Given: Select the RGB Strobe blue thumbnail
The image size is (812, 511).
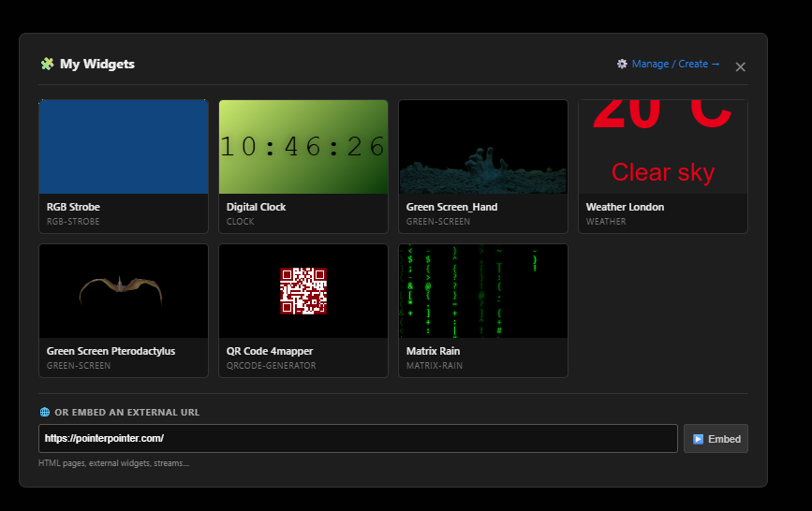Looking at the screenshot, I should coord(124,147).
